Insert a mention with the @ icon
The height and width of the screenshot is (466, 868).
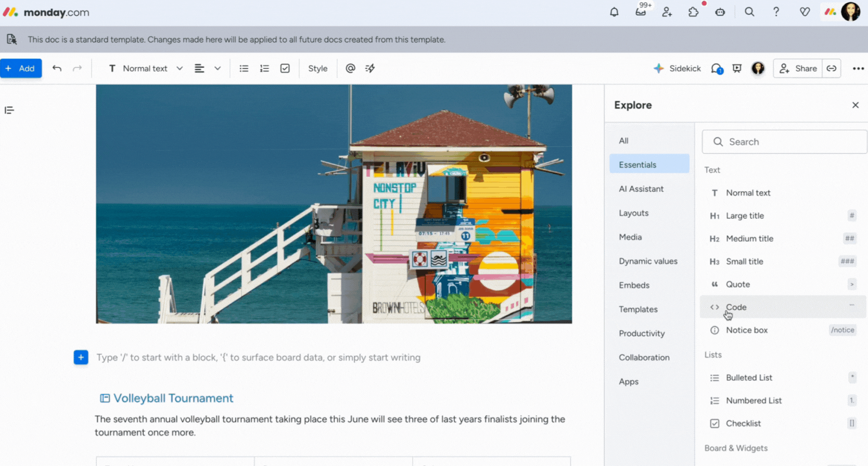350,68
